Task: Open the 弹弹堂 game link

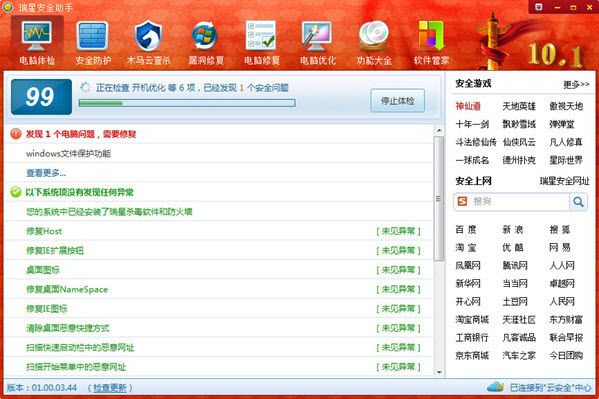Action: pos(562,124)
